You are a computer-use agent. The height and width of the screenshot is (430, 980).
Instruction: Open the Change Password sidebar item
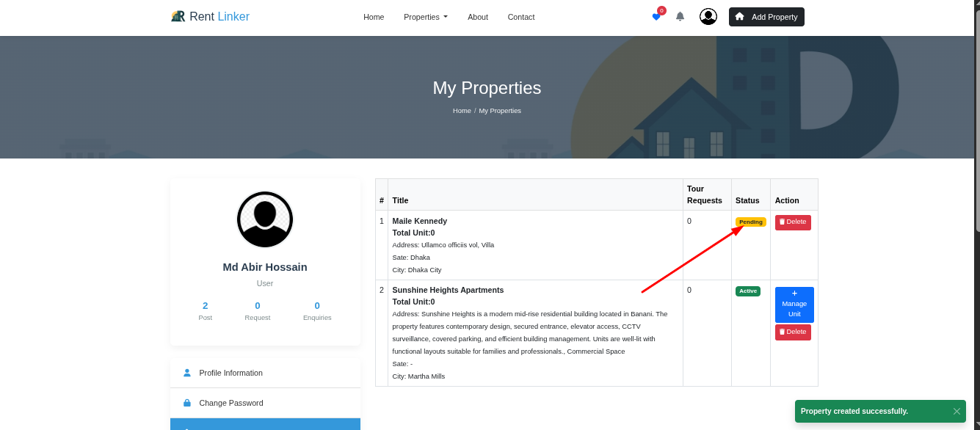[231, 403]
